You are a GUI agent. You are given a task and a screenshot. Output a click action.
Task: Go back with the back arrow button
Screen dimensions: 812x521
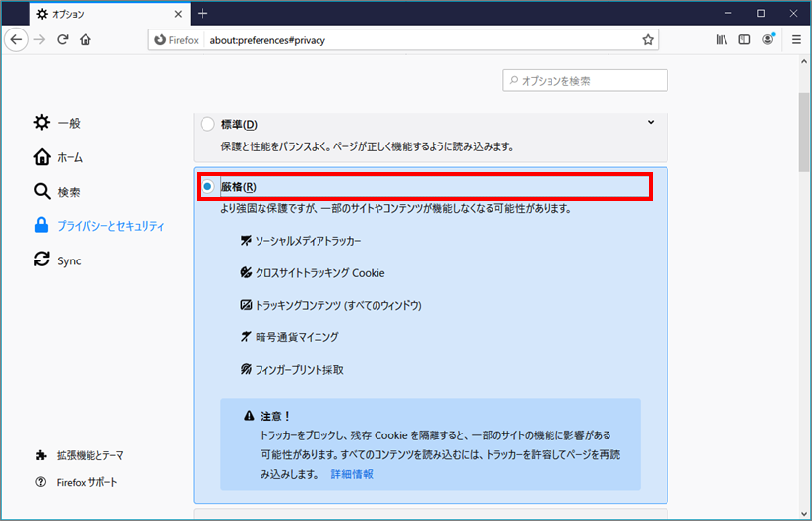click(16, 40)
